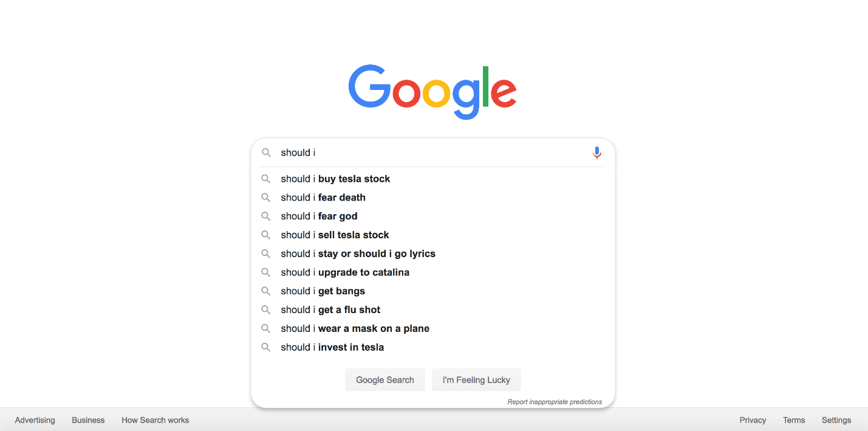Click the magnifier icon in search box

click(x=266, y=153)
